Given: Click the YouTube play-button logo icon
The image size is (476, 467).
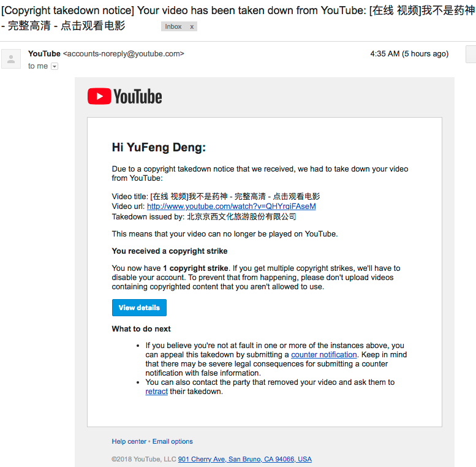Looking at the screenshot, I should click(99, 96).
